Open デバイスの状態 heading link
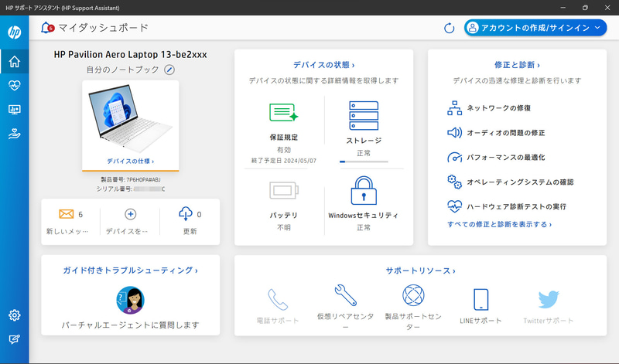This screenshot has width=619, height=364. click(323, 65)
